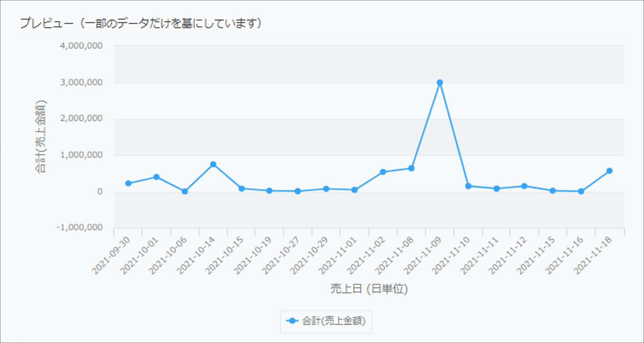Select the 2021-10-01 data point
The width and height of the screenshot is (644, 343).
click(156, 177)
